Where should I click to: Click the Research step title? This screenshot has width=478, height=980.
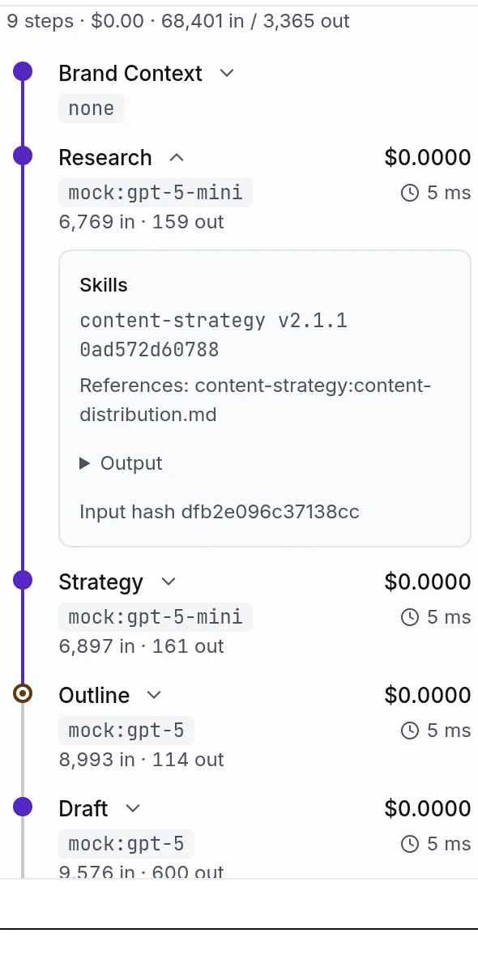tap(105, 157)
